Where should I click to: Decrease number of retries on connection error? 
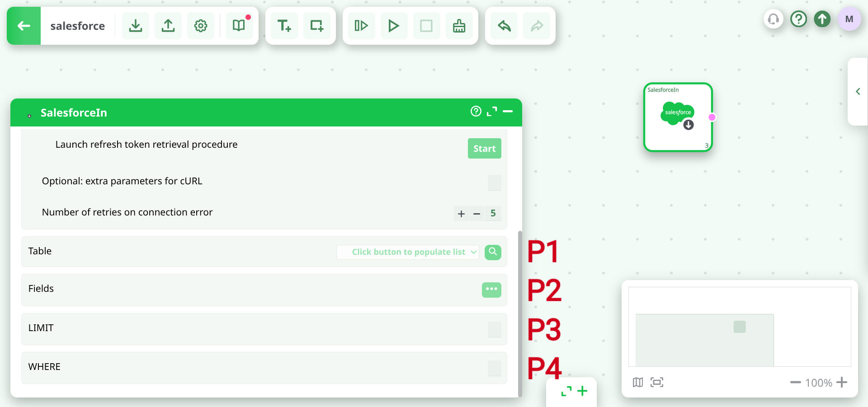coord(476,213)
